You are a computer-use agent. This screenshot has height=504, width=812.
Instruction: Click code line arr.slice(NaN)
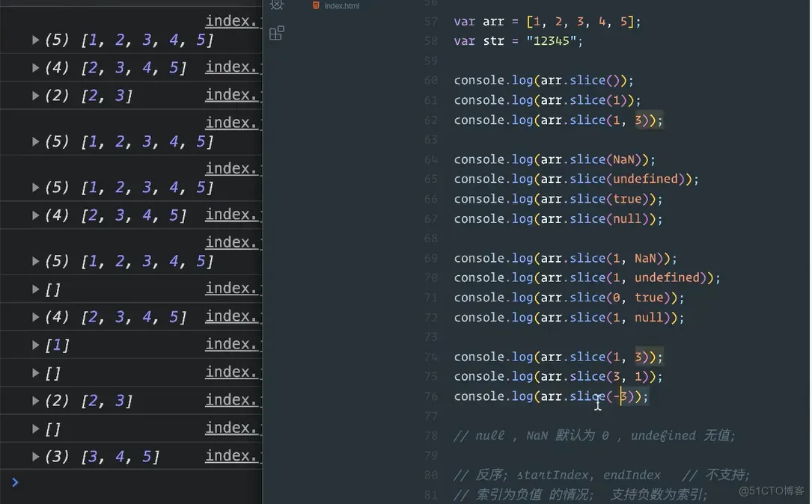click(x=555, y=159)
